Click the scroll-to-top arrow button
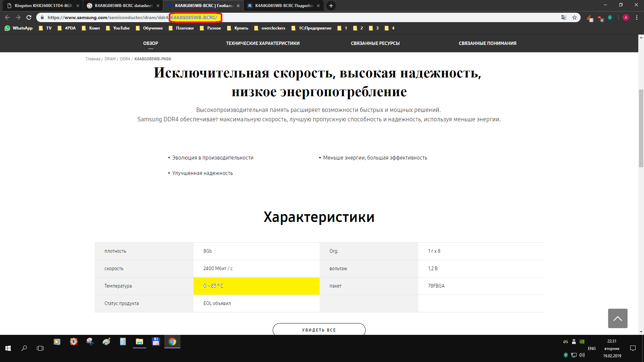This screenshot has height=362, width=644. pyautogui.click(x=618, y=318)
